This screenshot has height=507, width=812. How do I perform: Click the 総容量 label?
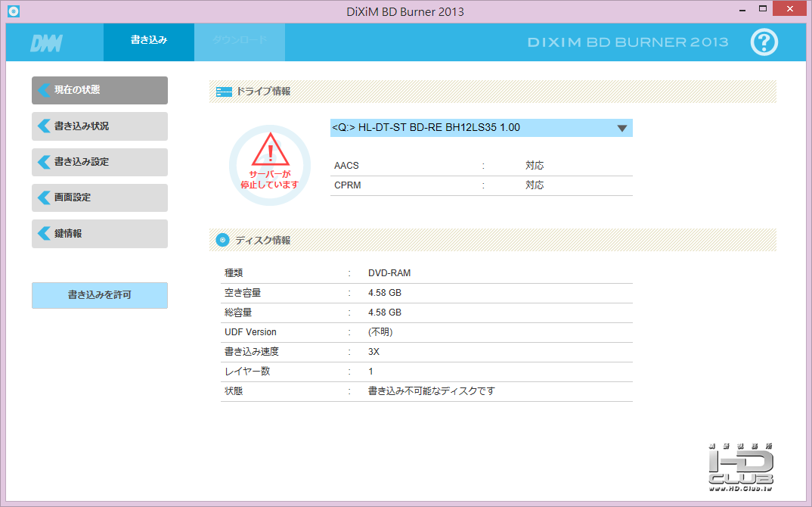click(x=238, y=312)
